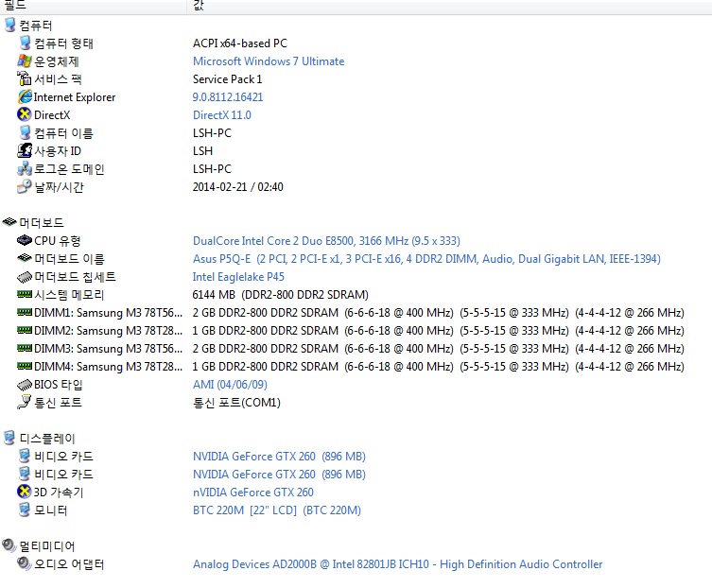
Task: Select the Service Pack 1 value
Action: (x=227, y=79)
